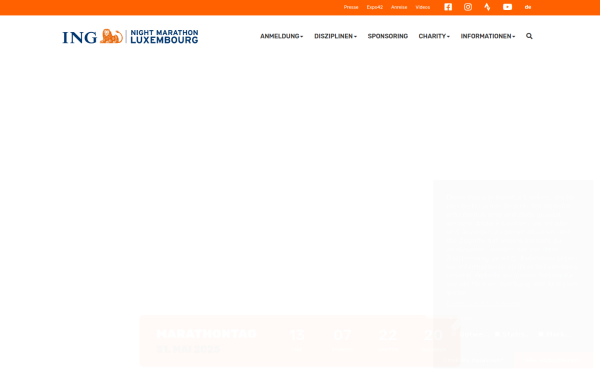Image resolution: width=600 pixels, height=375 pixels.
Task: Open the Expo42 link
Action: (375, 7)
